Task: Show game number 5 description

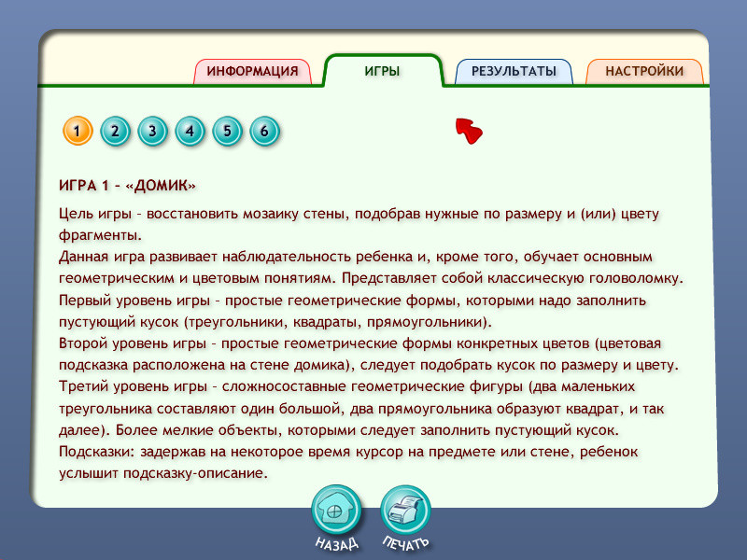Action: point(227,131)
